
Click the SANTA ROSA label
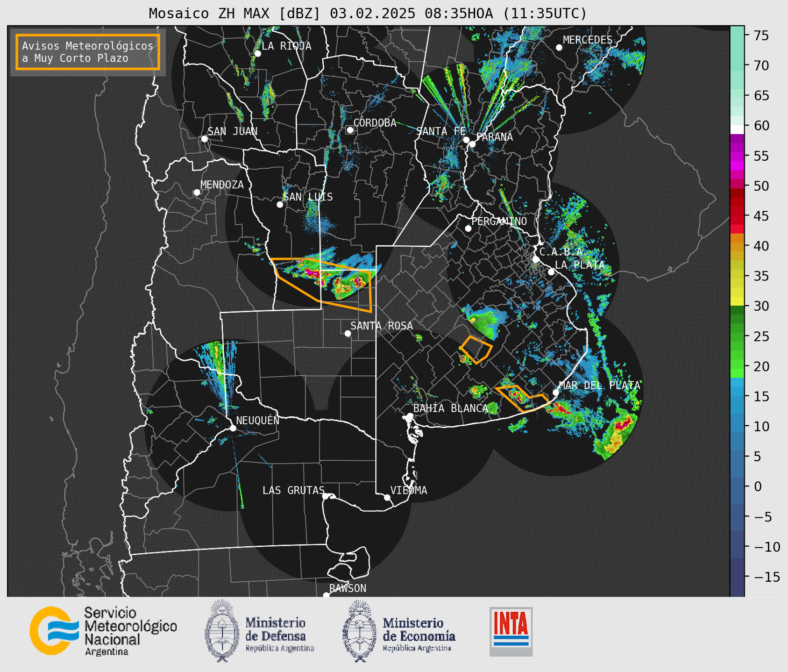pyautogui.click(x=382, y=326)
